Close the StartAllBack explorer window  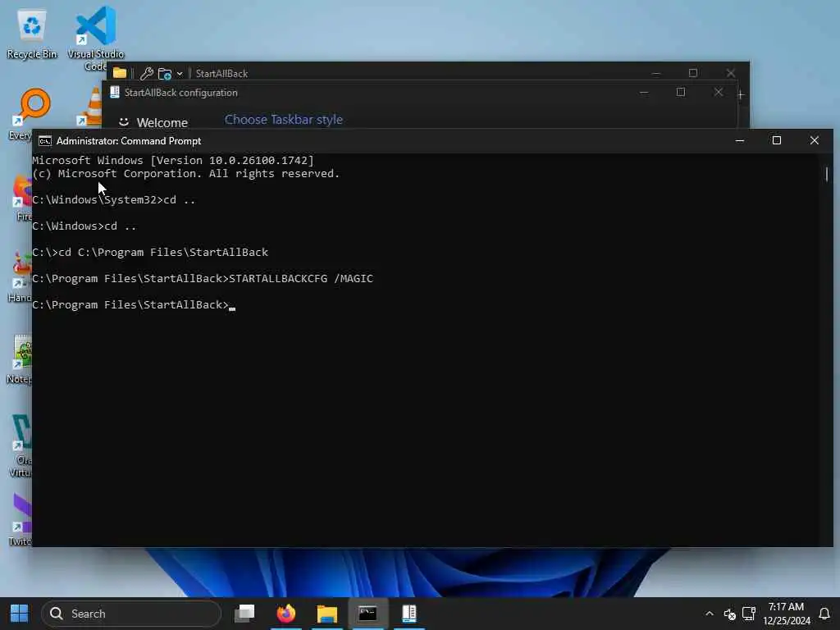click(x=731, y=73)
